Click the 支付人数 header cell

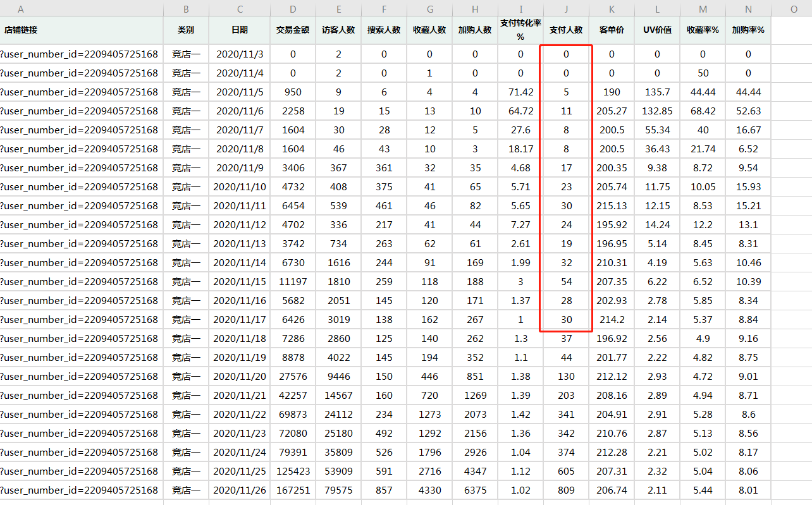(x=566, y=30)
